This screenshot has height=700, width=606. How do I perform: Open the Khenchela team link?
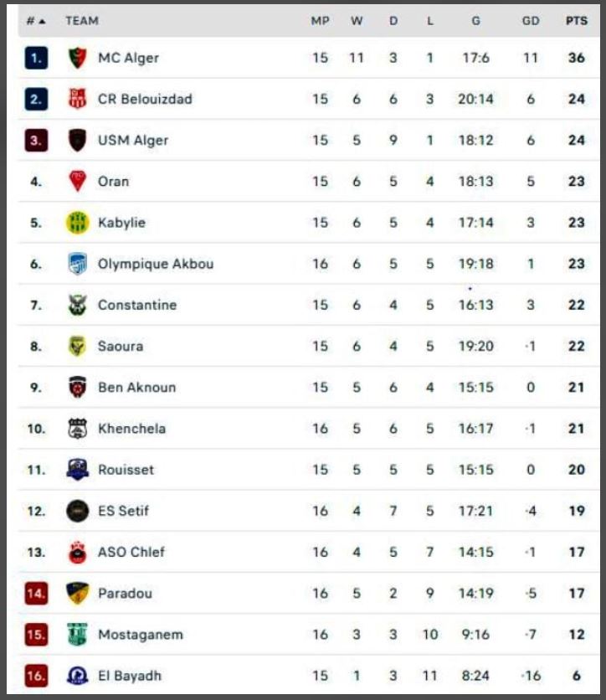(131, 428)
